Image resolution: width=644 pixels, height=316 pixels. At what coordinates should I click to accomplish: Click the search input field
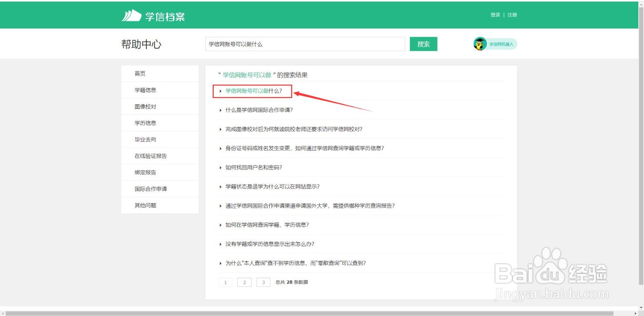tap(305, 44)
